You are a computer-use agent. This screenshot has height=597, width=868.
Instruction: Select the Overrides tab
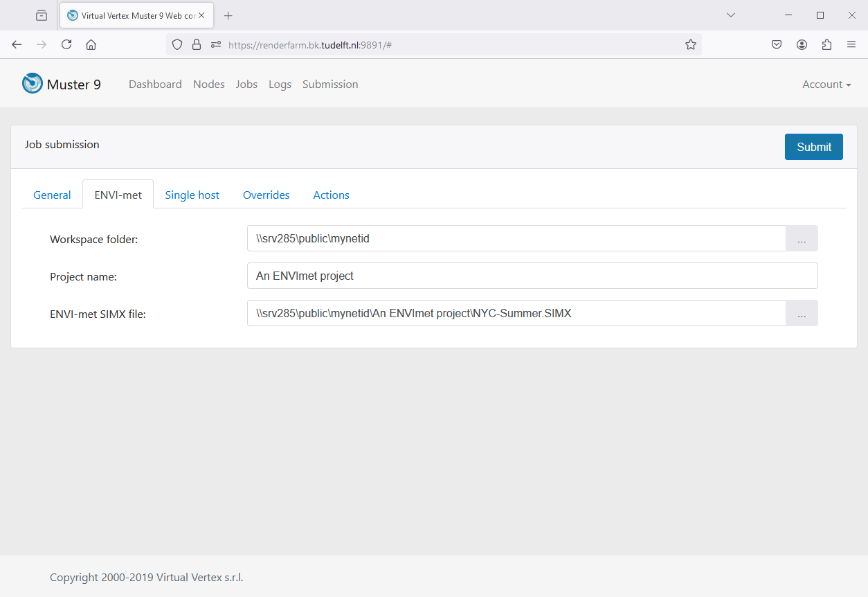pos(266,195)
